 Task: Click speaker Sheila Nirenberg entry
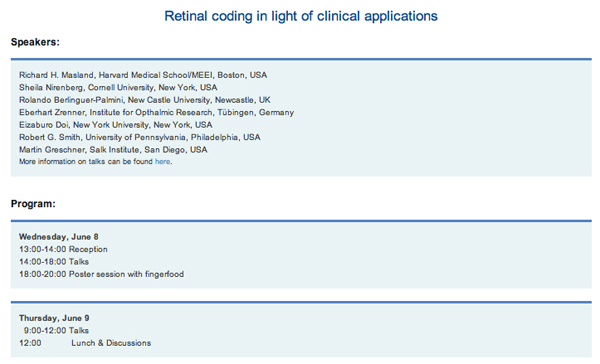click(x=118, y=87)
